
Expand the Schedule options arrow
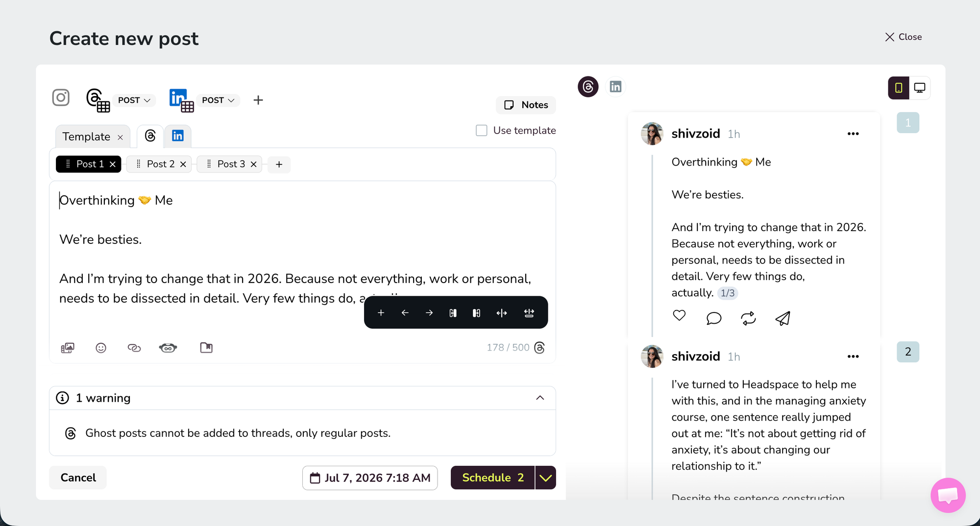[545, 478]
